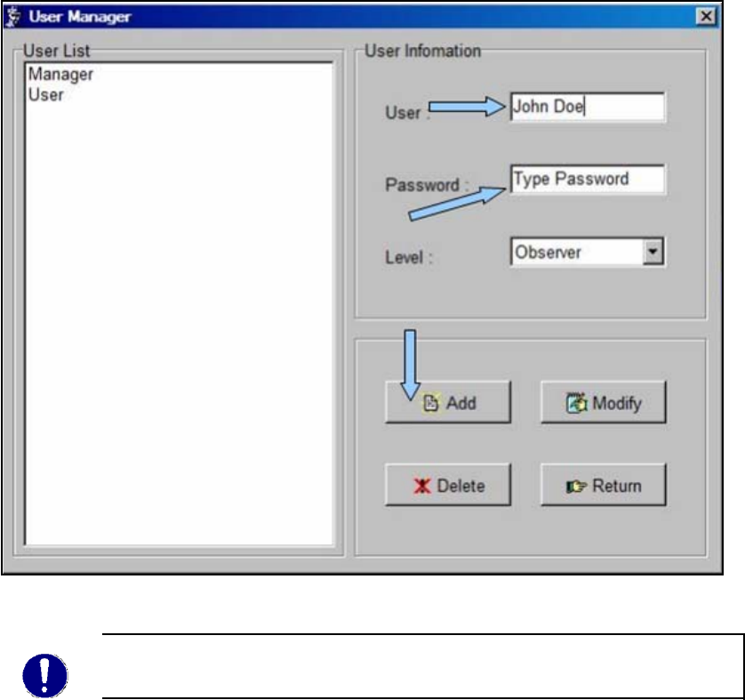Click the Level combo box showing Observer
Image resolution: width=745 pixels, height=700 pixels.
point(588,252)
